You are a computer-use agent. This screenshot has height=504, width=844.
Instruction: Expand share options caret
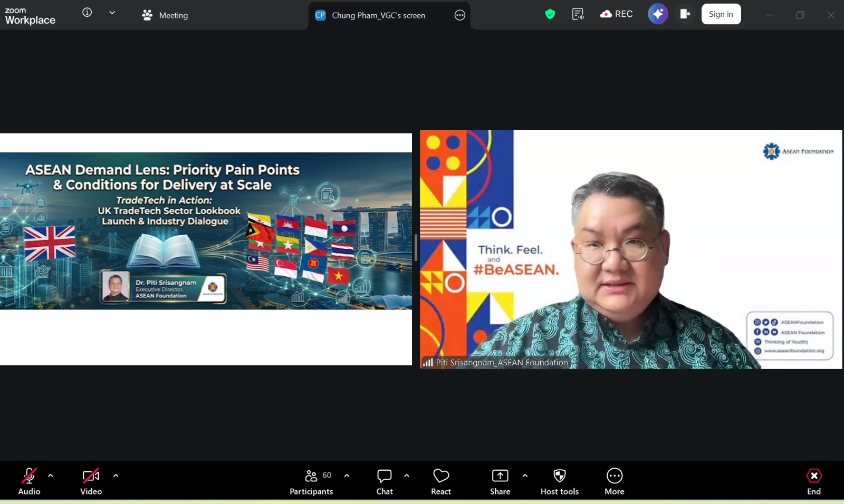coord(525,476)
